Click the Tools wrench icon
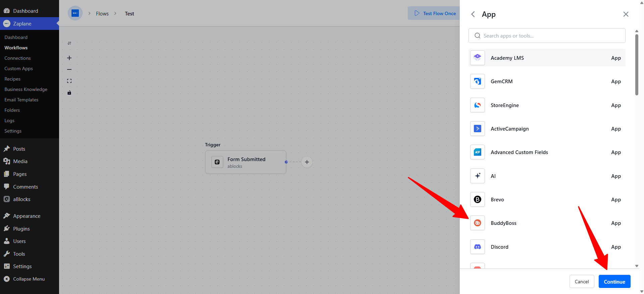 pyautogui.click(x=7, y=254)
